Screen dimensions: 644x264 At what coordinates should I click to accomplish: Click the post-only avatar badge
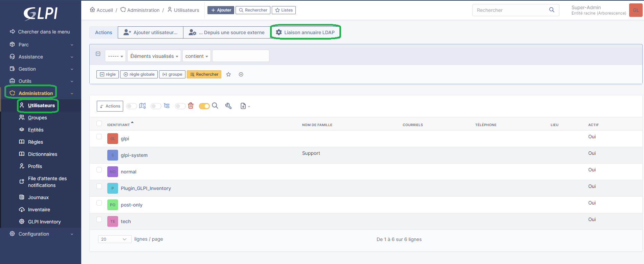(x=113, y=205)
